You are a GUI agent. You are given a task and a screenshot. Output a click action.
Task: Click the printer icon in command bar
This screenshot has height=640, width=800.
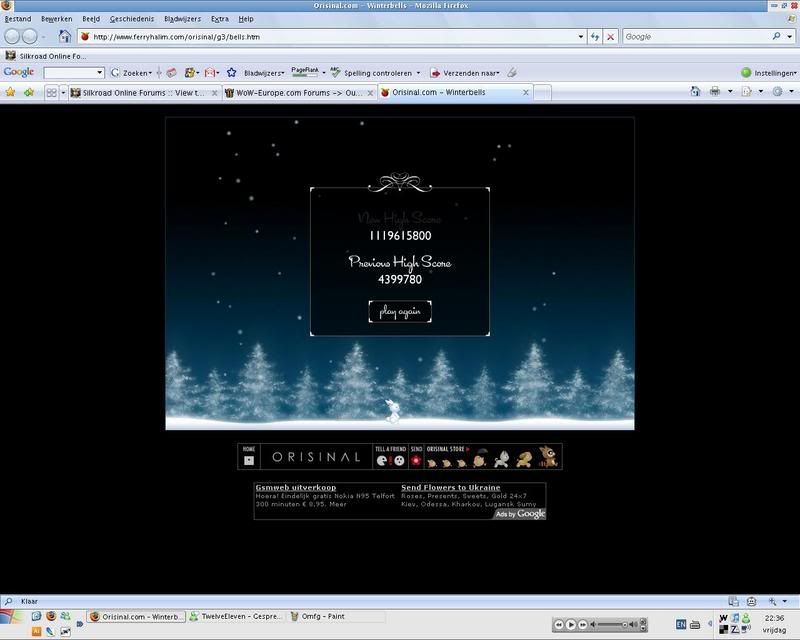[715, 92]
